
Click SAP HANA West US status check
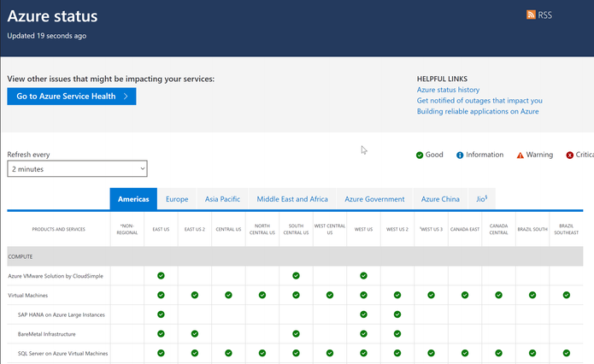pos(364,314)
